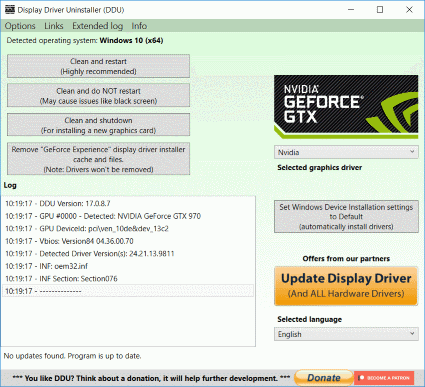Image resolution: width=425 pixels, height=387 pixels.
Task: Click the DDU application icon in title bar
Action: pyautogui.click(x=10, y=10)
